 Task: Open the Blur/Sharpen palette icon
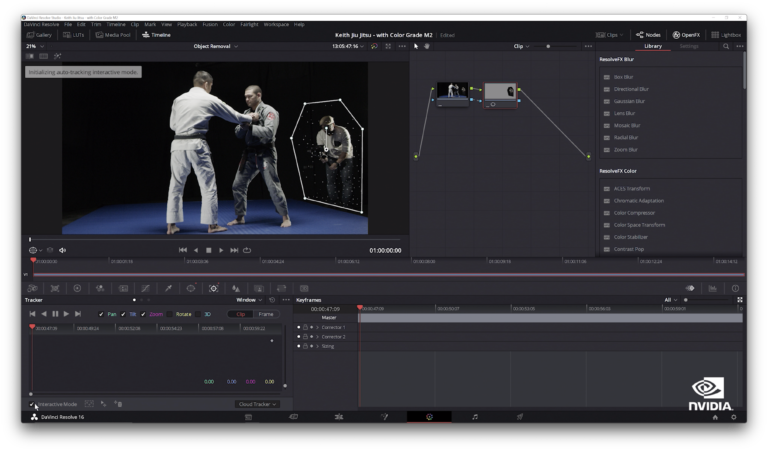coord(236,288)
